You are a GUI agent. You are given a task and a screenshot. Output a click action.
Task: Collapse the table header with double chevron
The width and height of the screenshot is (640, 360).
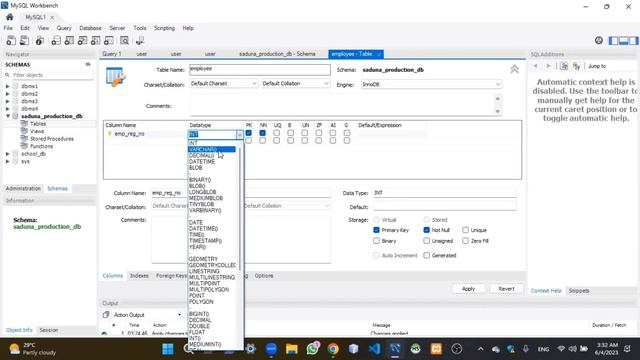tap(514, 69)
